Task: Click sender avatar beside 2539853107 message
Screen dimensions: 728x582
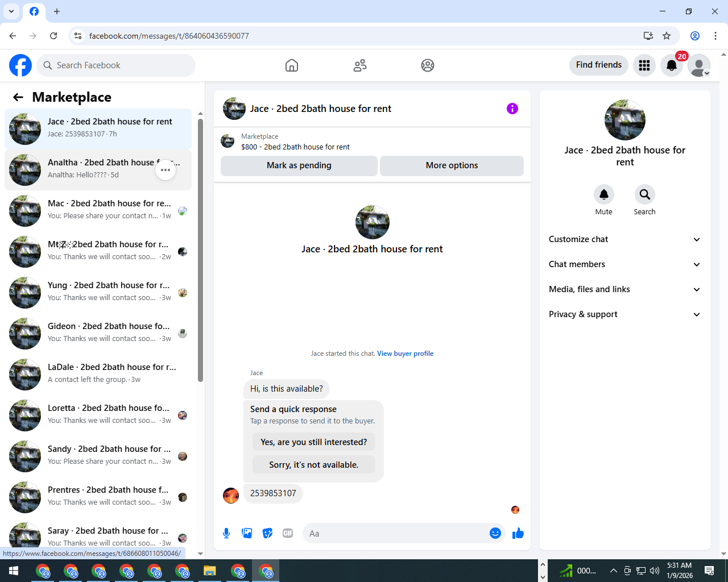Action: click(231, 496)
